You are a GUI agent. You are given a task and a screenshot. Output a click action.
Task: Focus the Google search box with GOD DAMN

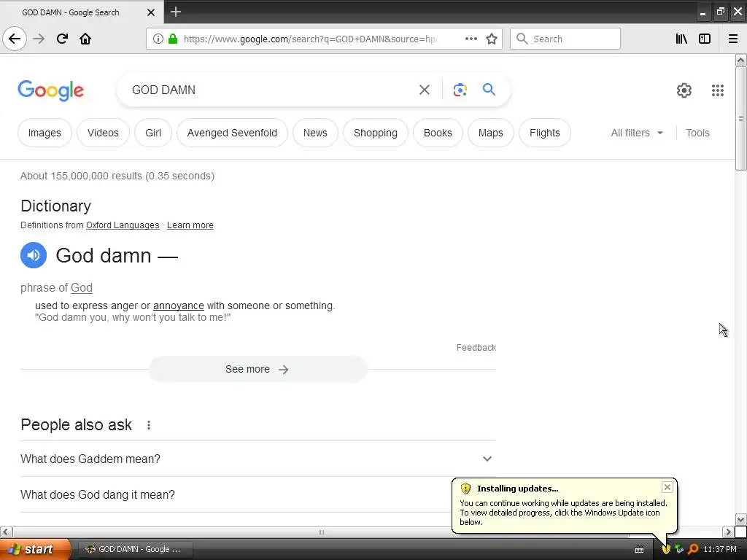(x=269, y=90)
